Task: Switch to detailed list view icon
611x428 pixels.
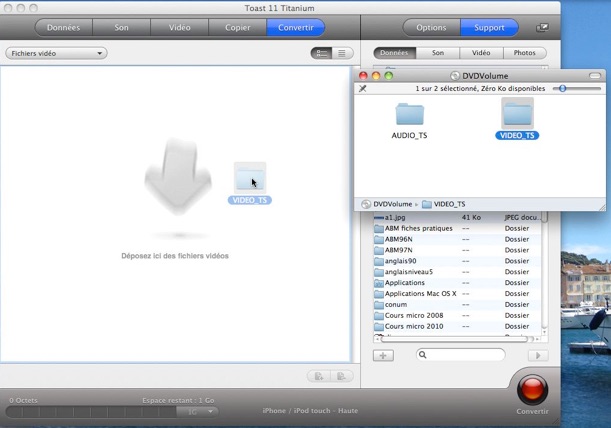Action: coord(321,53)
